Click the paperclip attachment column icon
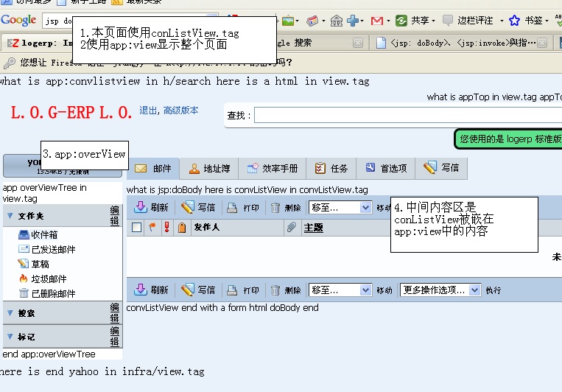562x392 pixels. click(x=292, y=227)
